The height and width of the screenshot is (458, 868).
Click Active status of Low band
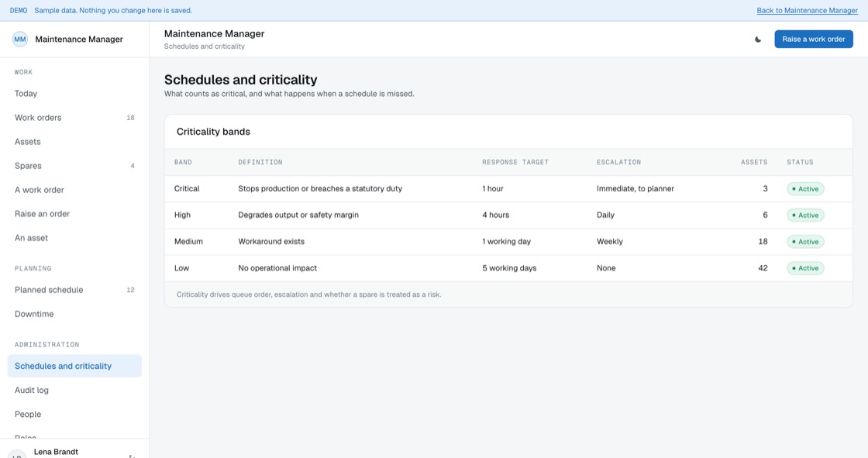click(805, 268)
